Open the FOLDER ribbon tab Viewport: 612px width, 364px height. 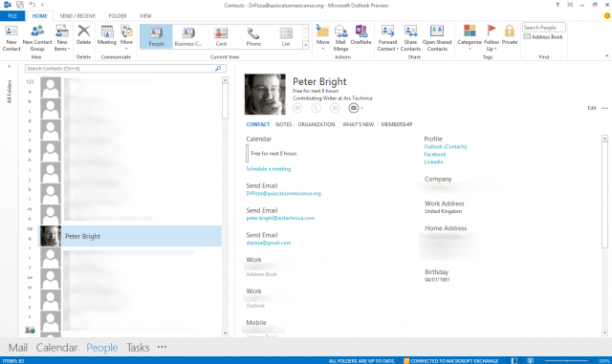(x=118, y=16)
